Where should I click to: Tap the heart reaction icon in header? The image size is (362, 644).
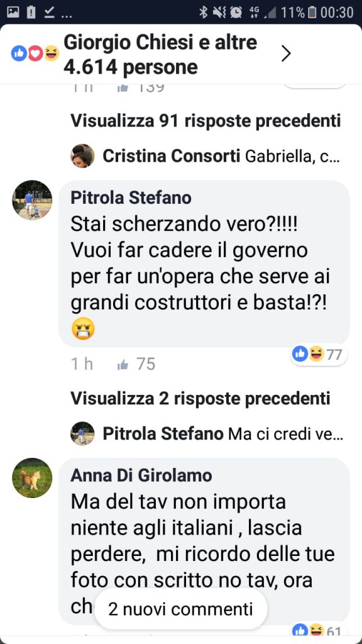[35, 54]
